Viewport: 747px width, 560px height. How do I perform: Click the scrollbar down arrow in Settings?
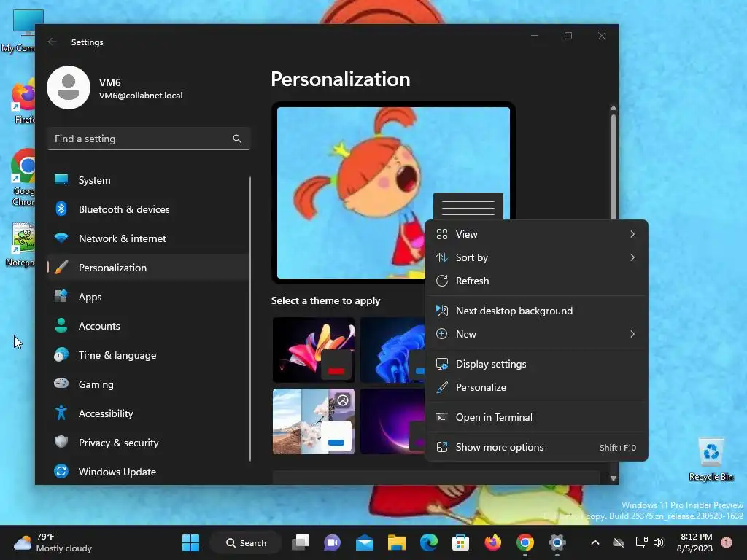pyautogui.click(x=613, y=478)
